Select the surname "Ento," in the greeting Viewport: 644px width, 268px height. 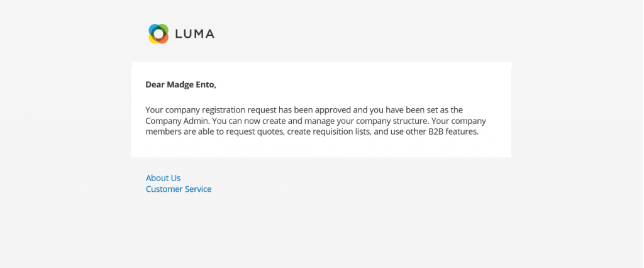coord(203,85)
